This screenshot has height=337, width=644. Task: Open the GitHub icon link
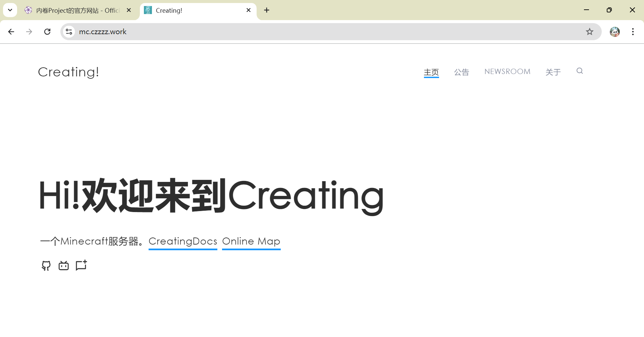pos(46,266)
